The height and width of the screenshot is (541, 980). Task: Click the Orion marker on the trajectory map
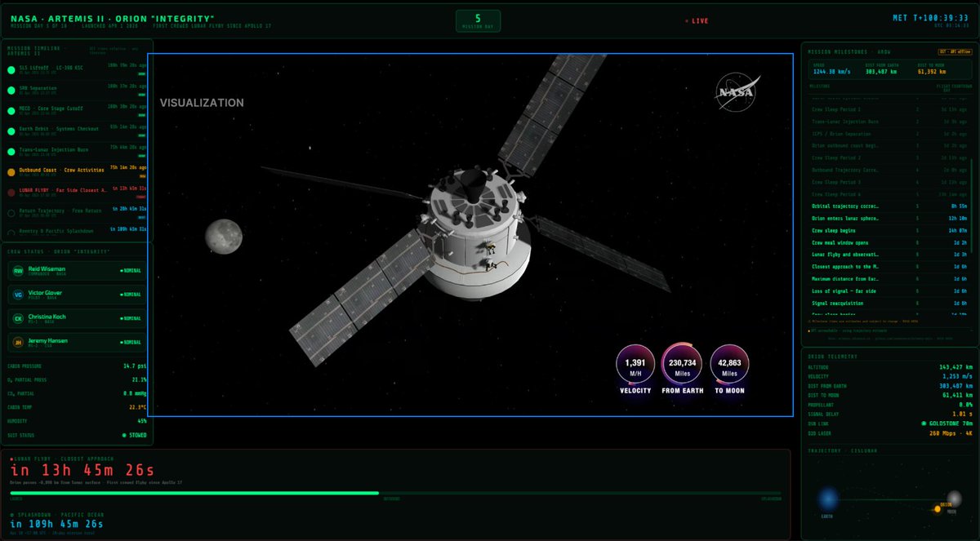tap(938, 511)
